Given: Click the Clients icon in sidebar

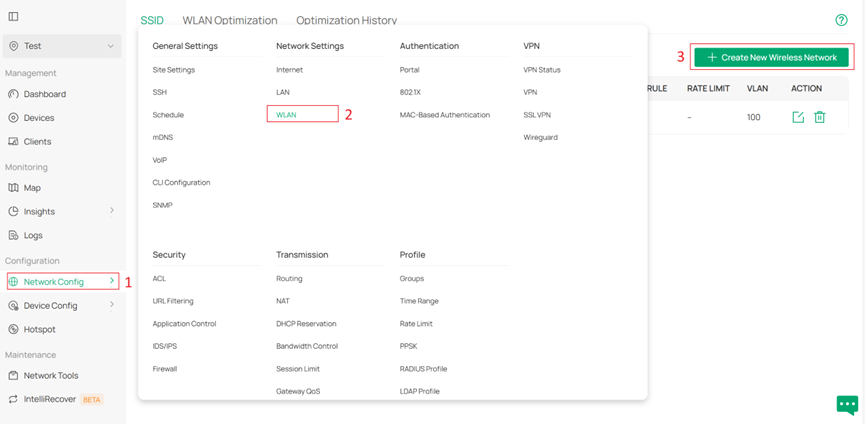Looking at the screenshot, I should [x=14, y=142].
